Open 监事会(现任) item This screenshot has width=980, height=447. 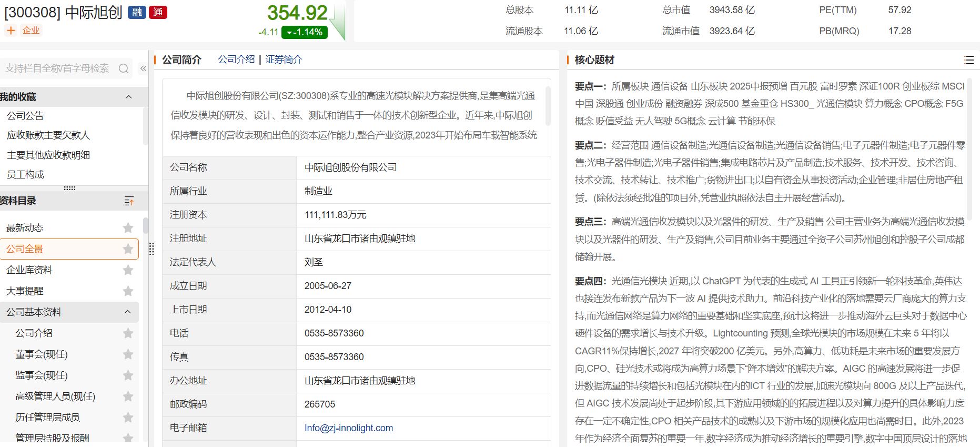(x=42, y=375)
